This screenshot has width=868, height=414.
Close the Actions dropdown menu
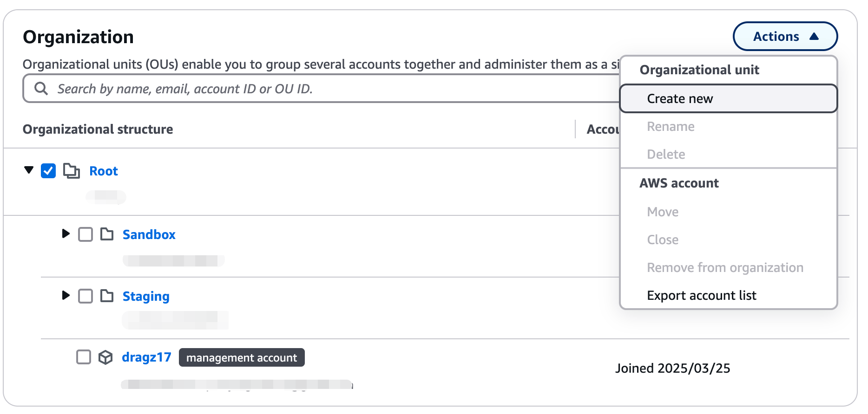click(785, 36)
